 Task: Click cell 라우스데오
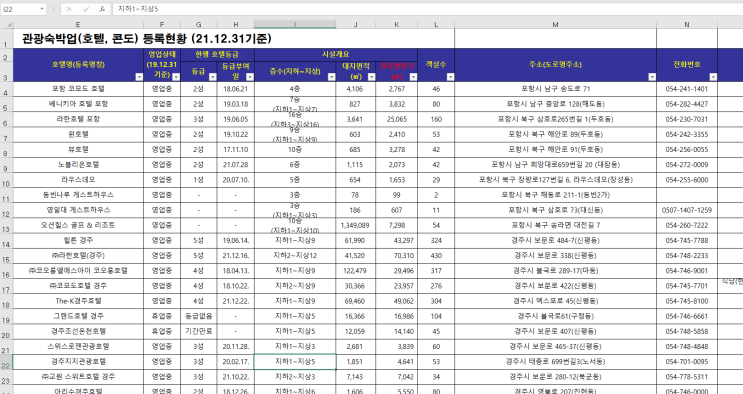78,180
